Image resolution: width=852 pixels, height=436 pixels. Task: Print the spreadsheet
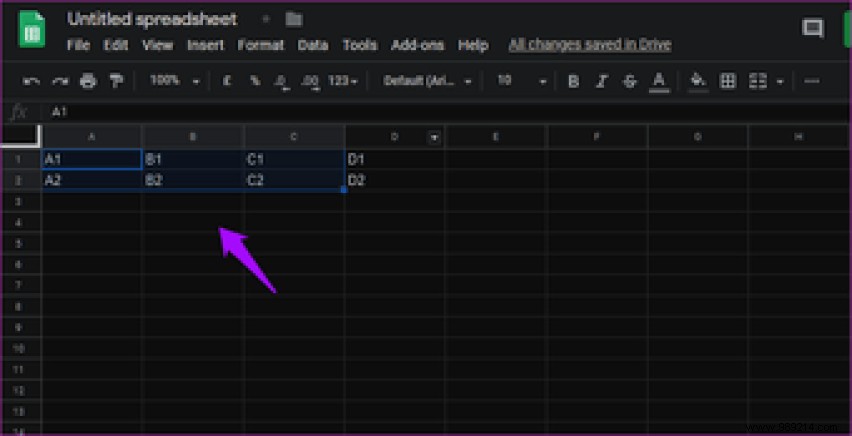tap(88, 82)
